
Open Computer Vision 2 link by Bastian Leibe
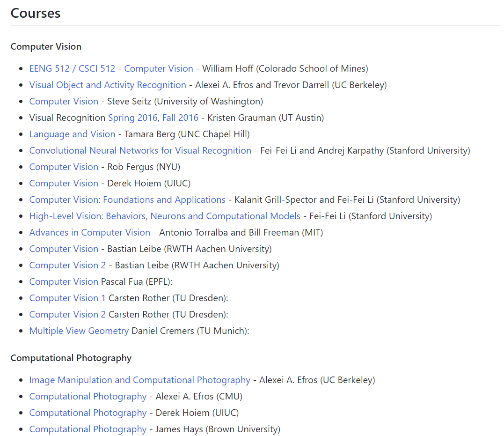pyautogui.click(x=67, y=266)
